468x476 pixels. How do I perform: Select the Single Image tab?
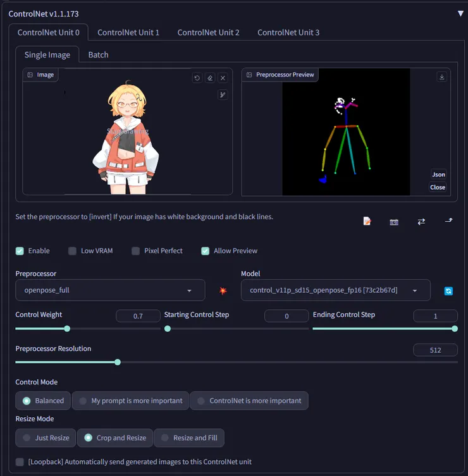coord(47,54)
